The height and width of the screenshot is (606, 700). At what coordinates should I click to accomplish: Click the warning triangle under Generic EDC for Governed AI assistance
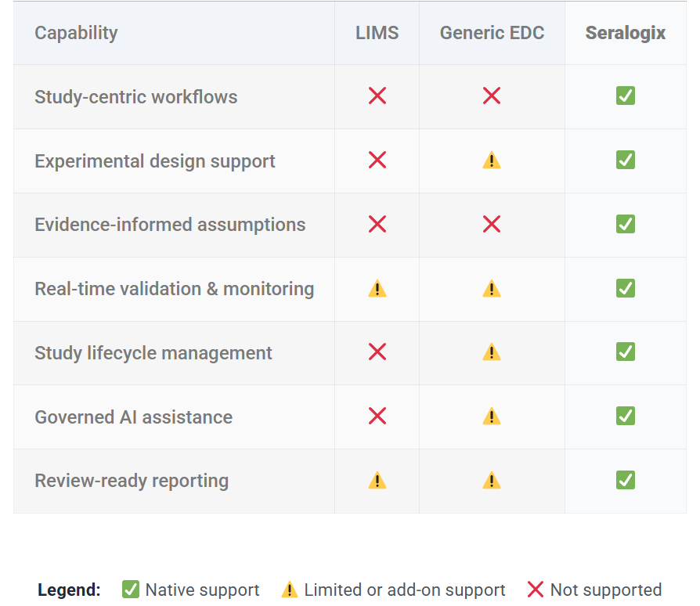click(x=492, y=416)
